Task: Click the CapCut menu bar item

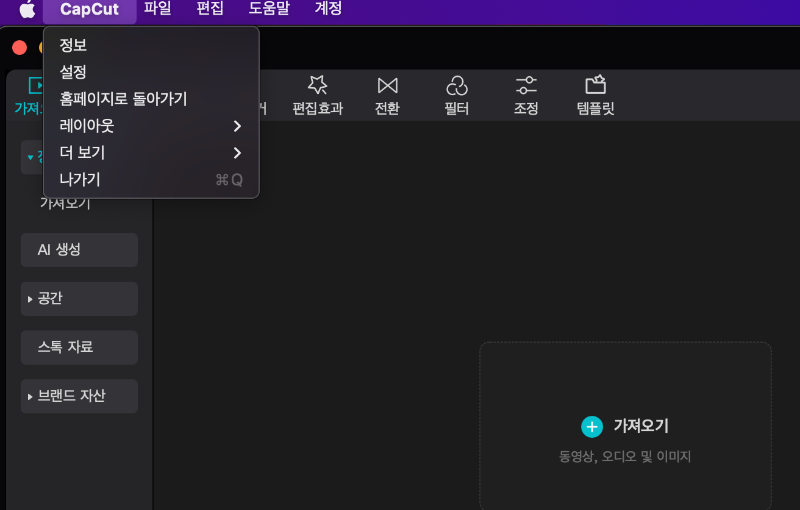Action: (x=89, y=9)
